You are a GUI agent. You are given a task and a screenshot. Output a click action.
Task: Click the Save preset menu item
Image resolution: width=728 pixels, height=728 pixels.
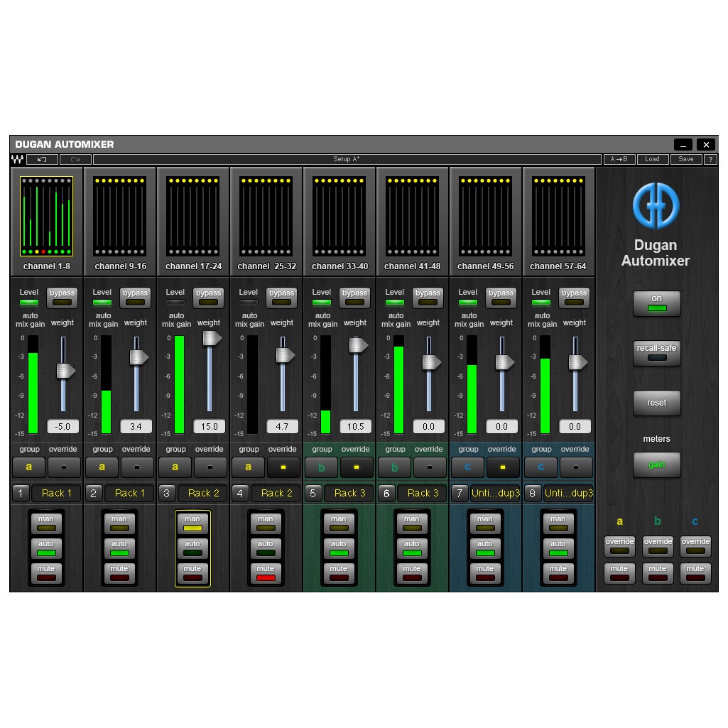click(x=685, y=160)
